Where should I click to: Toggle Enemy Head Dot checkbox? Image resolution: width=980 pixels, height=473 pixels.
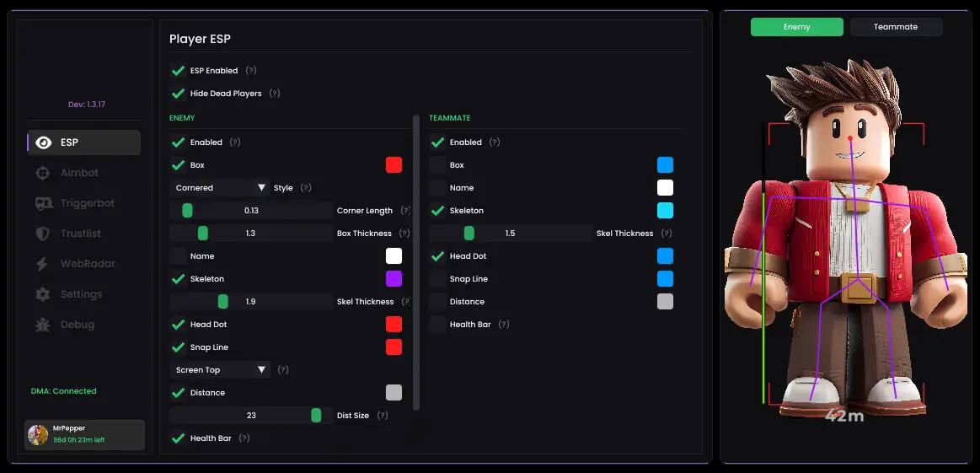point(178,324)
